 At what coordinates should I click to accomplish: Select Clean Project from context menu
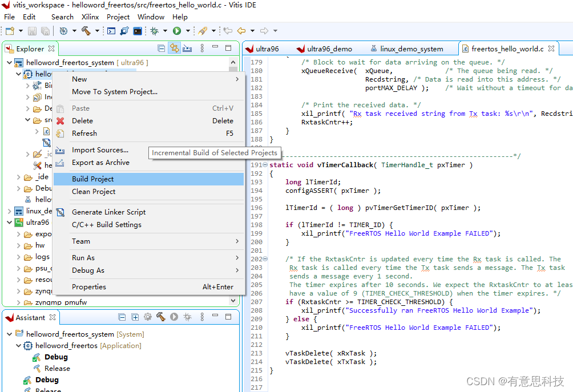pos(149,192)
